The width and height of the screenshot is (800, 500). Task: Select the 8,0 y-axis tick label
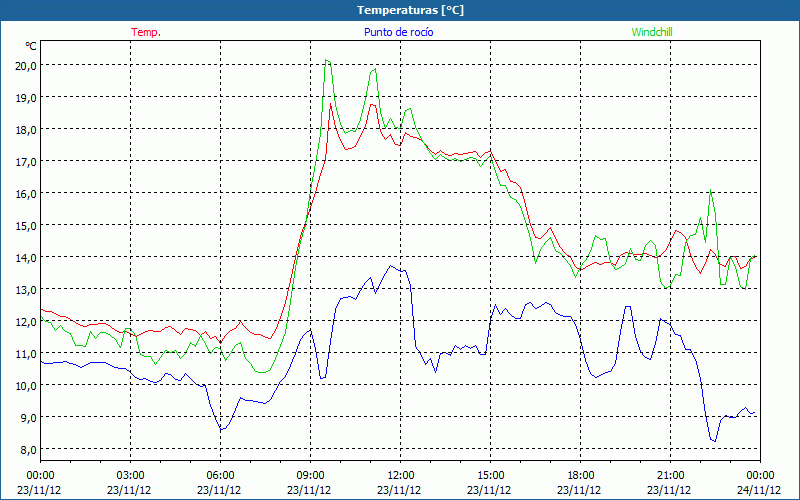point(25,449)
